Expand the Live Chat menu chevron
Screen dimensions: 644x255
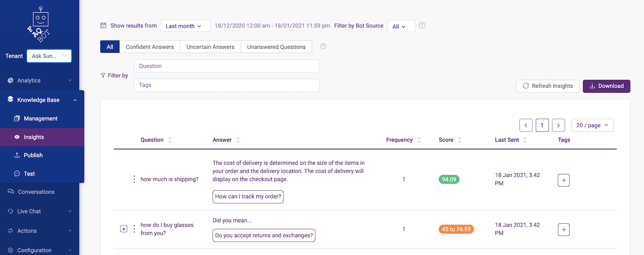[70, 212]
